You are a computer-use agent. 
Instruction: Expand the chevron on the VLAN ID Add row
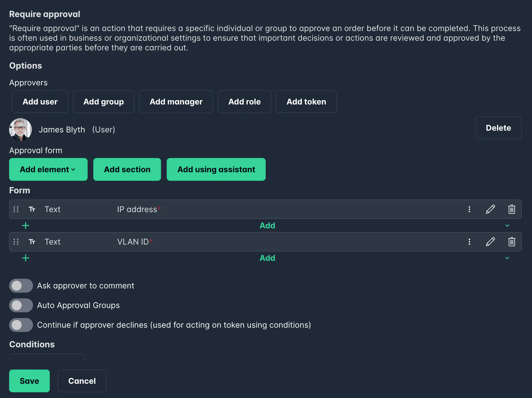pyautogui.click(x=507, y=258)
